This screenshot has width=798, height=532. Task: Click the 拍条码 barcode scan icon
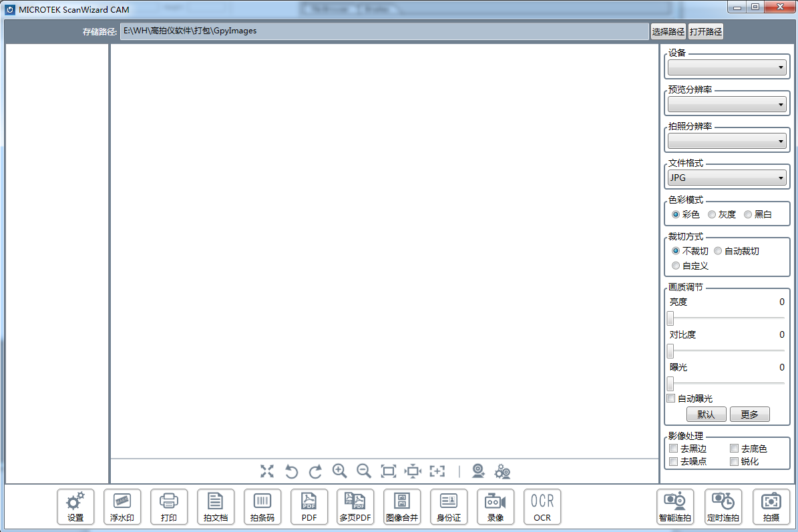262,507
